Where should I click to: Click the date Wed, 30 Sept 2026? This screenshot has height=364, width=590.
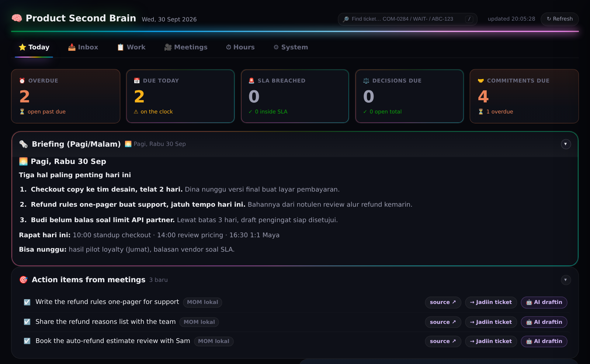point(169,20)
